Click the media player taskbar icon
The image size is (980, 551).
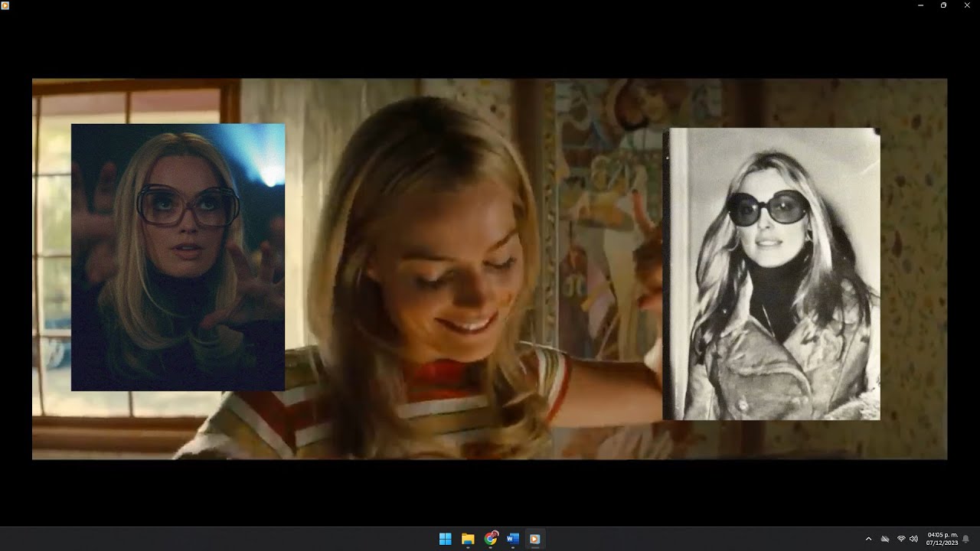point(535,539)
